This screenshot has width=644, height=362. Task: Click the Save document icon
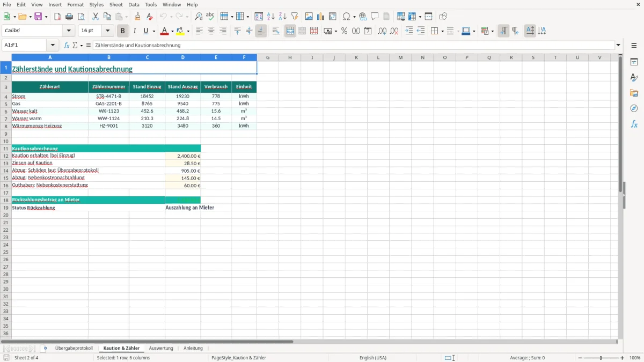(x=38, y=17)
